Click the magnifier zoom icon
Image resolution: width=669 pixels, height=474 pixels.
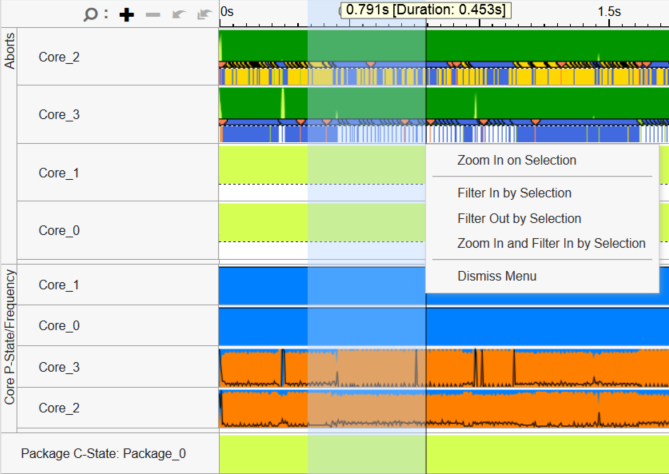click(91, 14)
